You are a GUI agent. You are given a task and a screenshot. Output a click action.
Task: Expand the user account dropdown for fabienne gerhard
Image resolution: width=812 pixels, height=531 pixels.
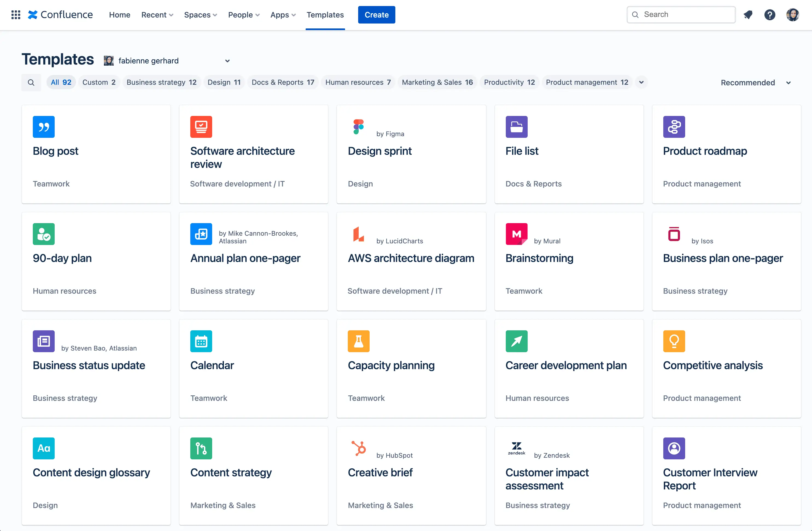227,60
